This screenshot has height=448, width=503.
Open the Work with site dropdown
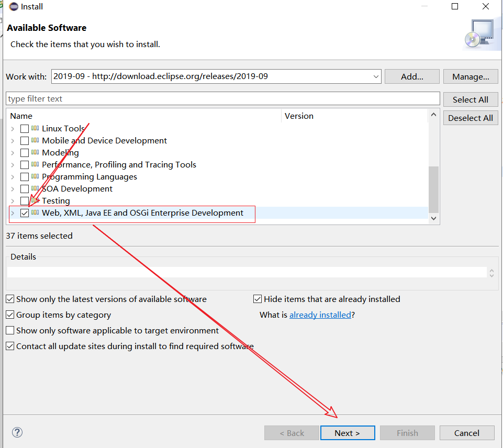click(376, 76)
